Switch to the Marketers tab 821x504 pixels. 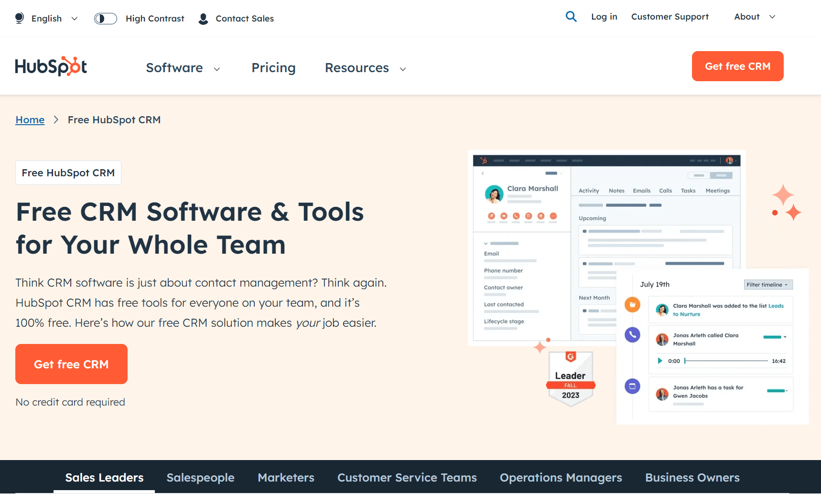pyautogui.click(x=286, y=477)
